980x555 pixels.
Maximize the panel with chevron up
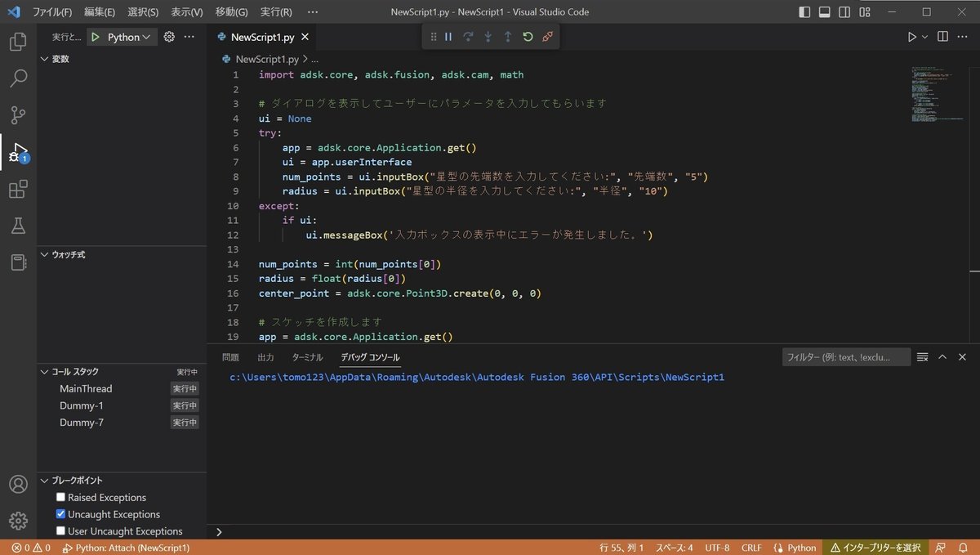pos(942,357)
